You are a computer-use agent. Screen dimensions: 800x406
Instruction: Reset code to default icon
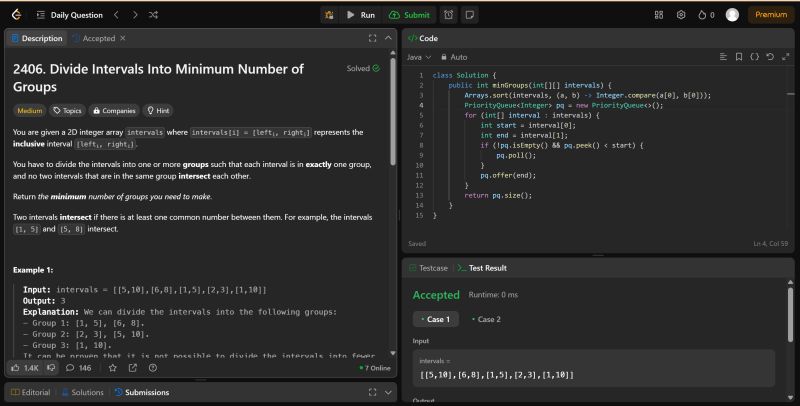coord(770,57)
